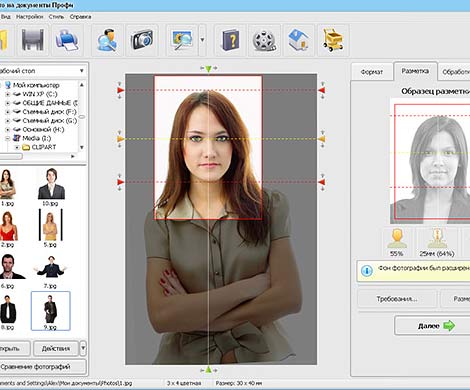Click the left red chin-line marker

(x=121, y=182)
